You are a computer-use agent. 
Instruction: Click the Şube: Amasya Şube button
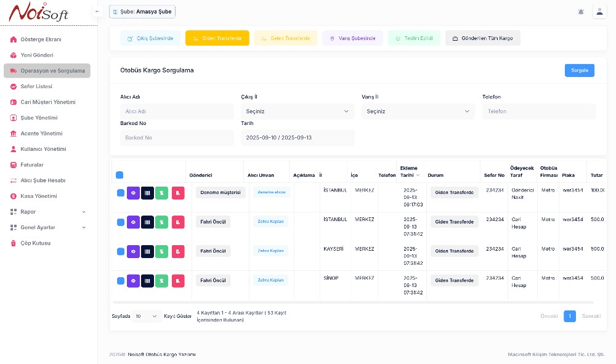142,12
